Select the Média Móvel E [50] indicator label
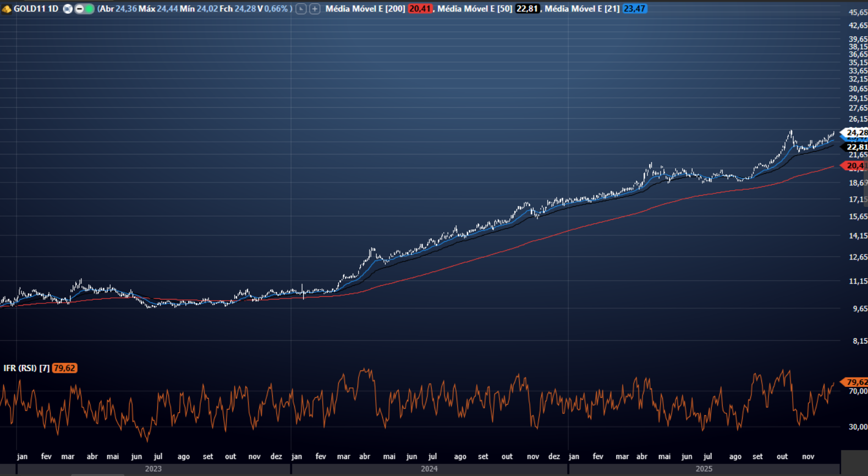This screenshot has width=868, height=476. 475,9
